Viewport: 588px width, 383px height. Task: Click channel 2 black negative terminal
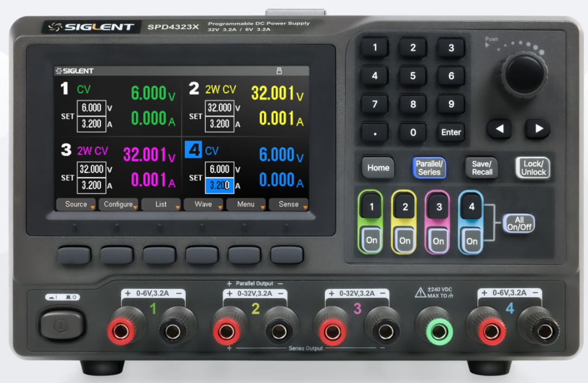point(279,331)
